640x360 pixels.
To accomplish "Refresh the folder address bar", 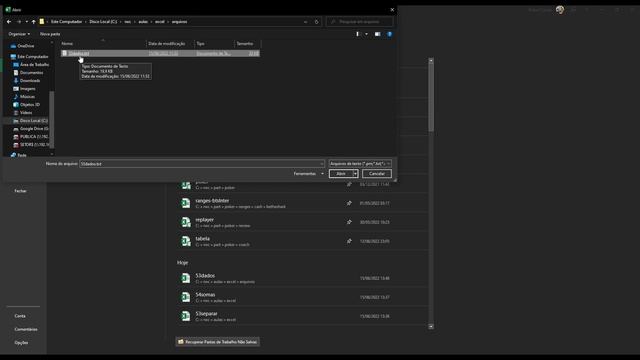I will [316, 22].
